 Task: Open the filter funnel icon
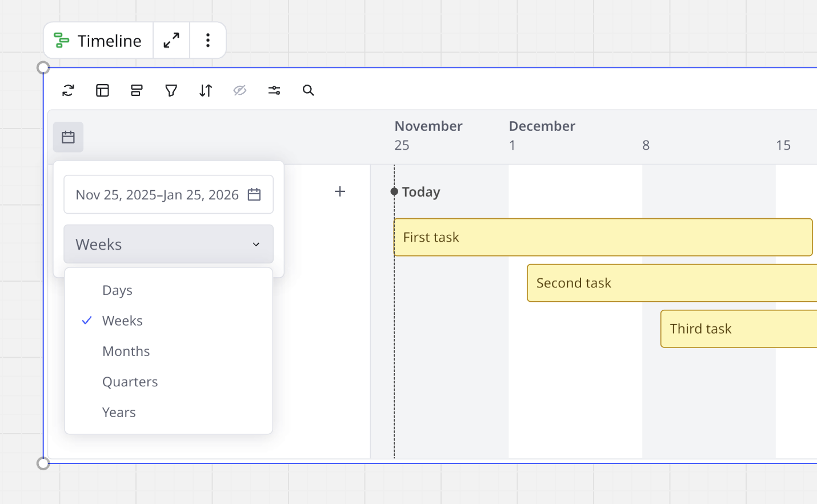point(171,90)
